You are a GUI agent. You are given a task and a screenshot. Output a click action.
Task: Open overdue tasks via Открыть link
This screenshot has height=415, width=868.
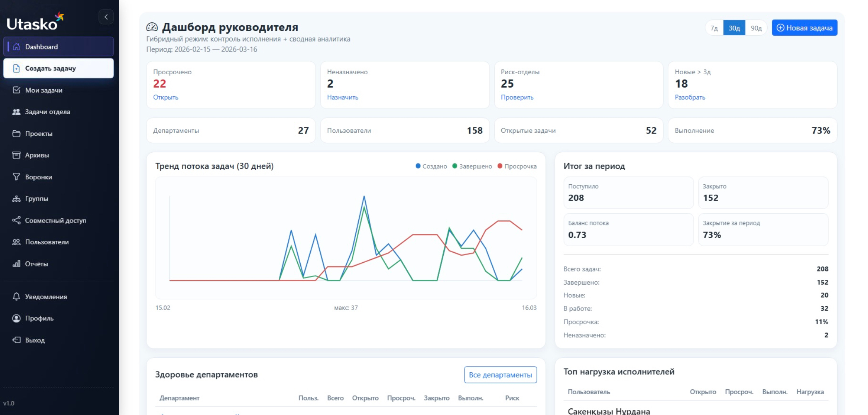(165, 97)
